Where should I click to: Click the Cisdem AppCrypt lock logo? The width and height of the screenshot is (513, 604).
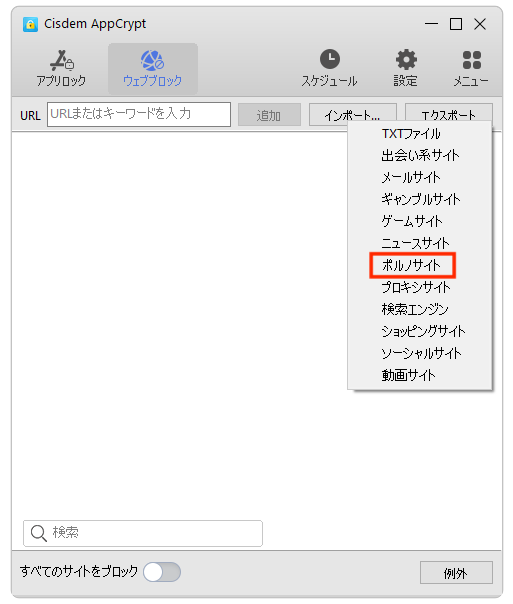click(30, 24)
